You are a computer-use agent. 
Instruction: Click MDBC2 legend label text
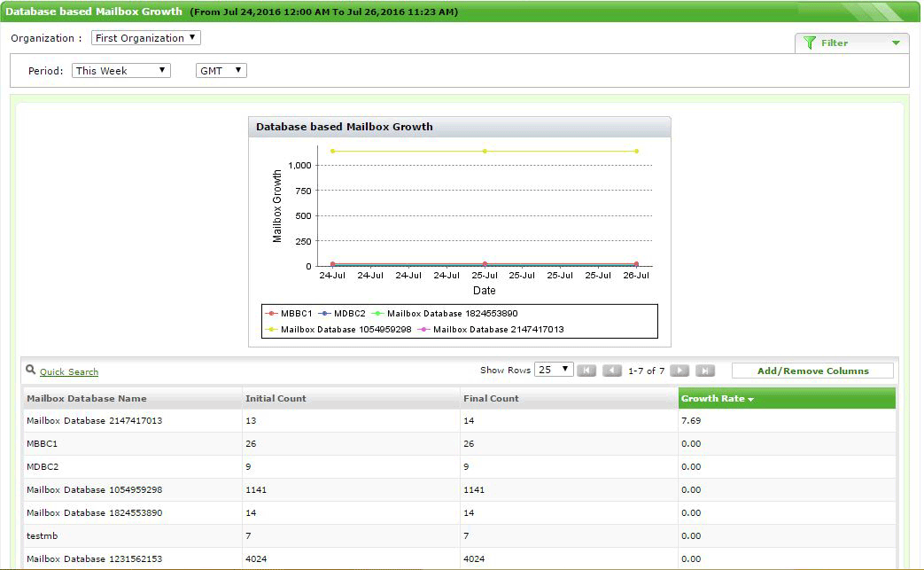click(x=349, y=314)
